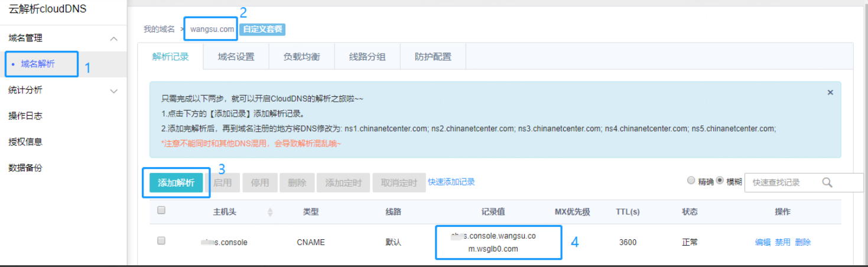The width and height of the screenshot is (868, 267).
Task: Click the 类型 column header
Action: 311,211
